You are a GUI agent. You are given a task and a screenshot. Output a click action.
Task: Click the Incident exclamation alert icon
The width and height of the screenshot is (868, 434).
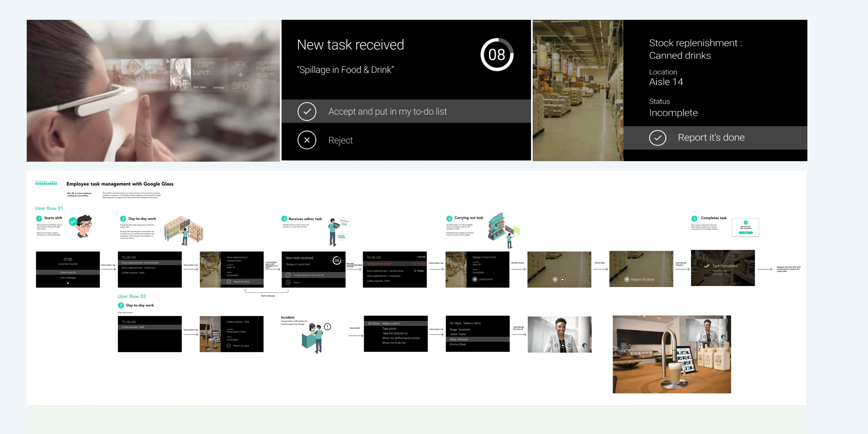(x=328, y=326)
